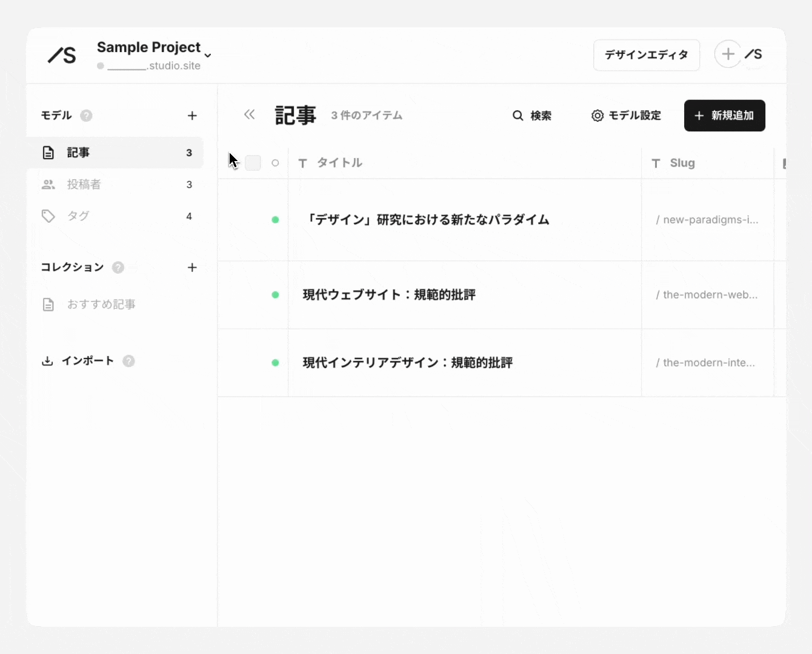Click the Sample Project title
Viewport: 812px width, 654px height.
click(148, 47)
